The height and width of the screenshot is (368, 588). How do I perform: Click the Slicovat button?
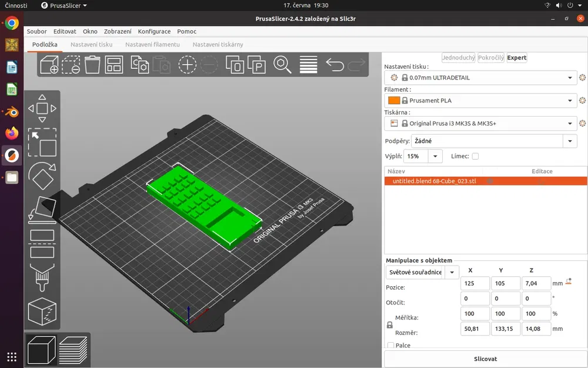pyautogui.click(x=485, y=359)
